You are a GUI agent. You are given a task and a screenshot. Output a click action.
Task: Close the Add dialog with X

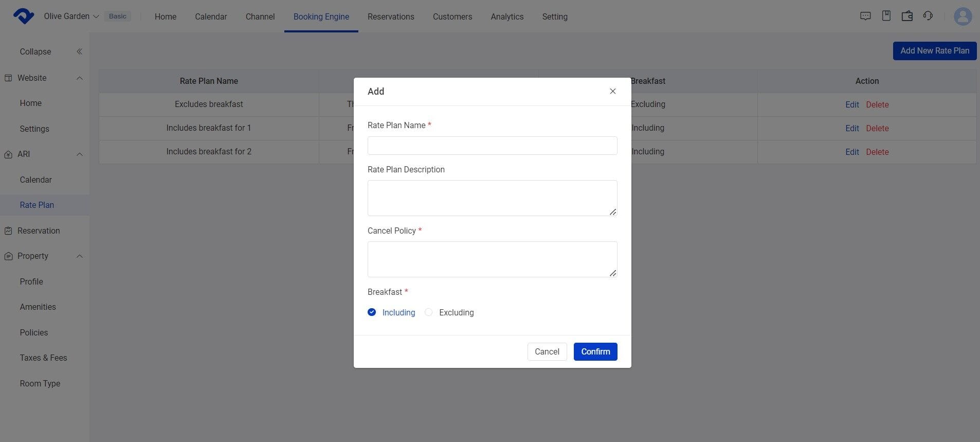pos(612,91)
